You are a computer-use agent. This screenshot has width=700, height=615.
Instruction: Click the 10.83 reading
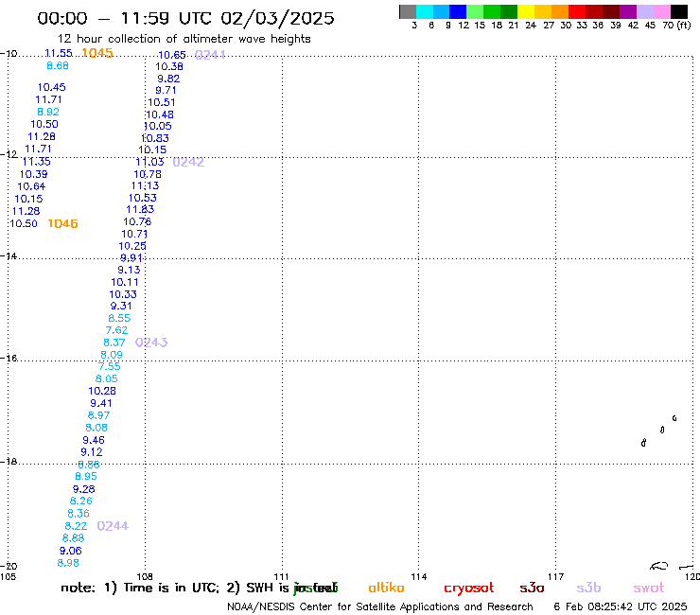point(155,138)
